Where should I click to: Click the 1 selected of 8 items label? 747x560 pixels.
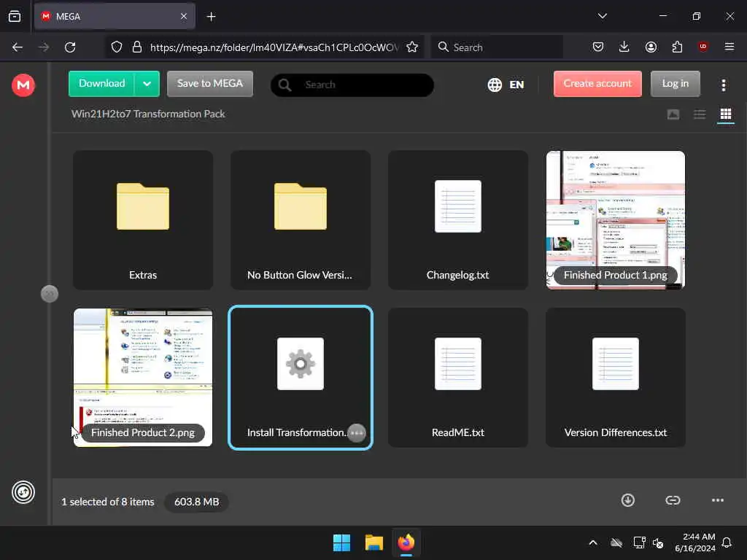tap(108, 502)
